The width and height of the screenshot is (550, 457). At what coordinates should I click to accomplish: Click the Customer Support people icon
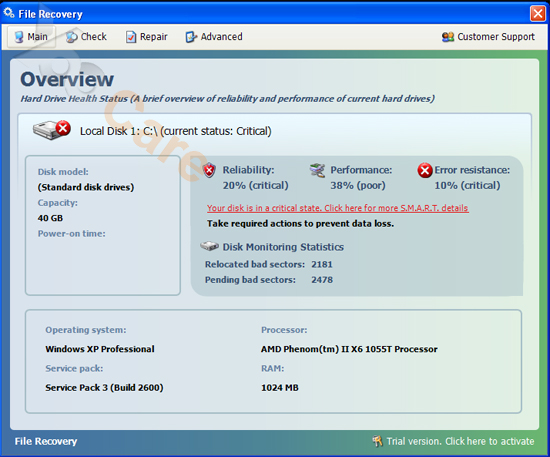pyautogui.click(x=448, y=37)
